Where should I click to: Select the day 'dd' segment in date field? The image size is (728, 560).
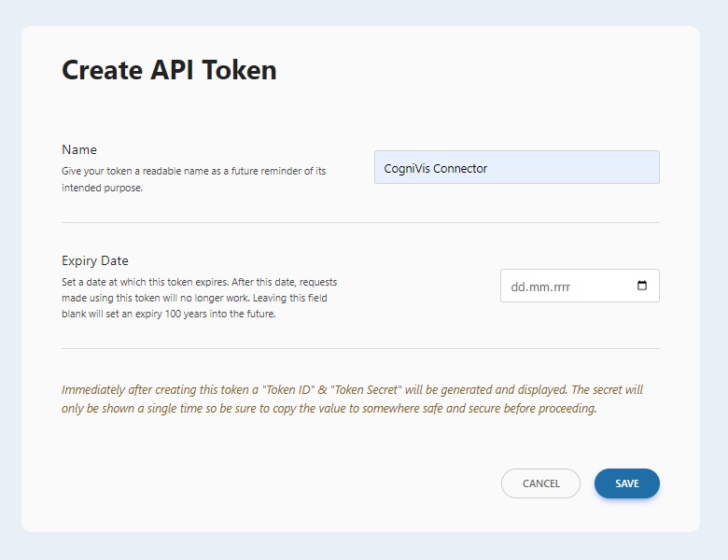(518, 287)
